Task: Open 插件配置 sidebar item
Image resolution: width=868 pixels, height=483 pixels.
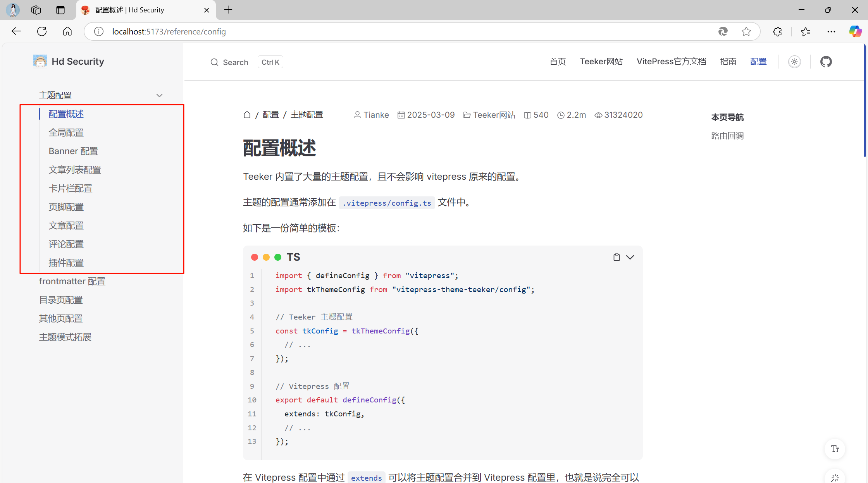Action: 66,263
